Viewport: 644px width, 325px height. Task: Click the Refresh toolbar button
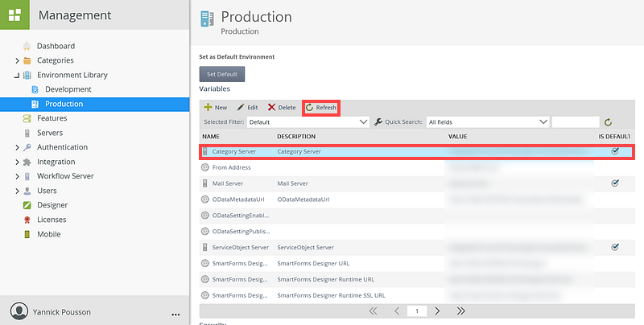(x=321, y=107)
